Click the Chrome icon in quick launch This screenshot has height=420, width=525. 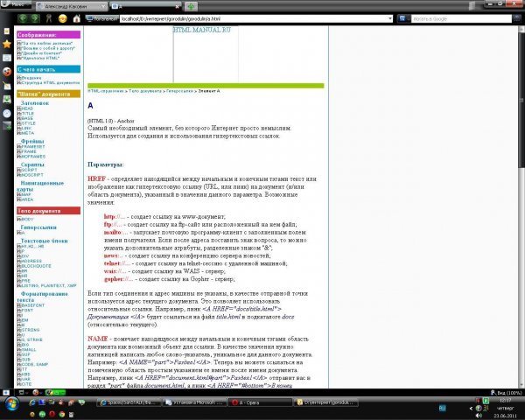point(61,414)
